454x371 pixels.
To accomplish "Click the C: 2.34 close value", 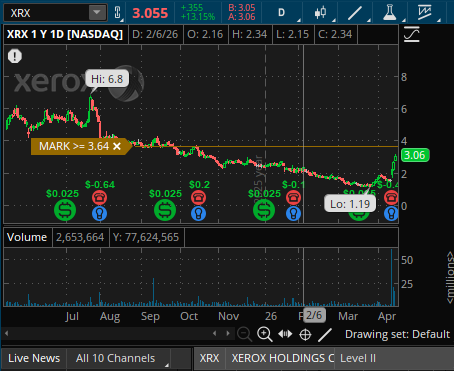I will point(335,34).
